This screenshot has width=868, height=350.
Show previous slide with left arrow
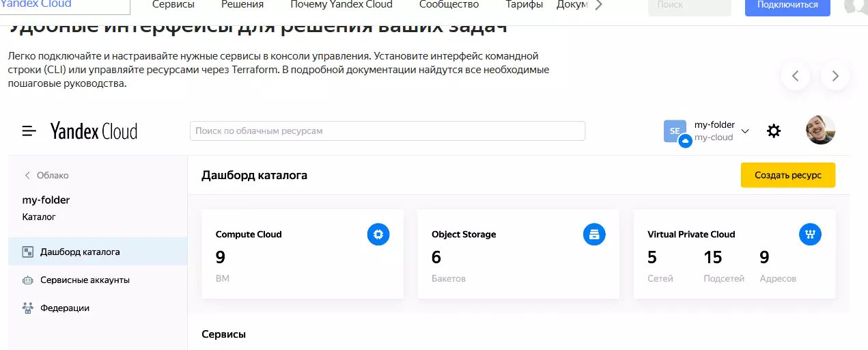tap(796, 76)
